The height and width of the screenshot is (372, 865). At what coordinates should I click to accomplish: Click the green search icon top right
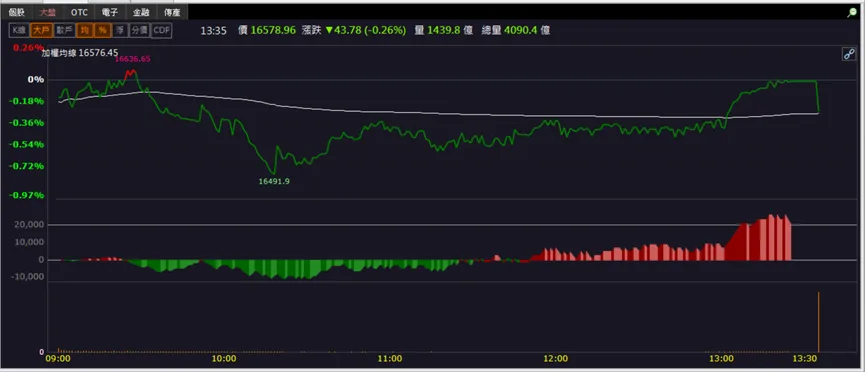point(852,12)
